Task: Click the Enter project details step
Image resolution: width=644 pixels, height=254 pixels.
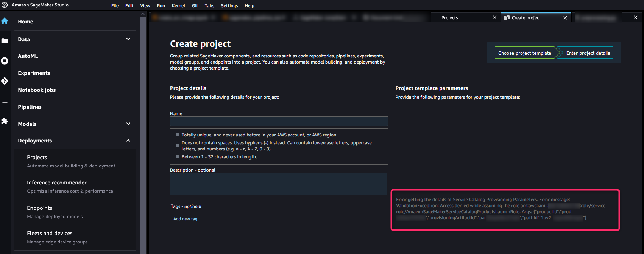Action: 588,53
